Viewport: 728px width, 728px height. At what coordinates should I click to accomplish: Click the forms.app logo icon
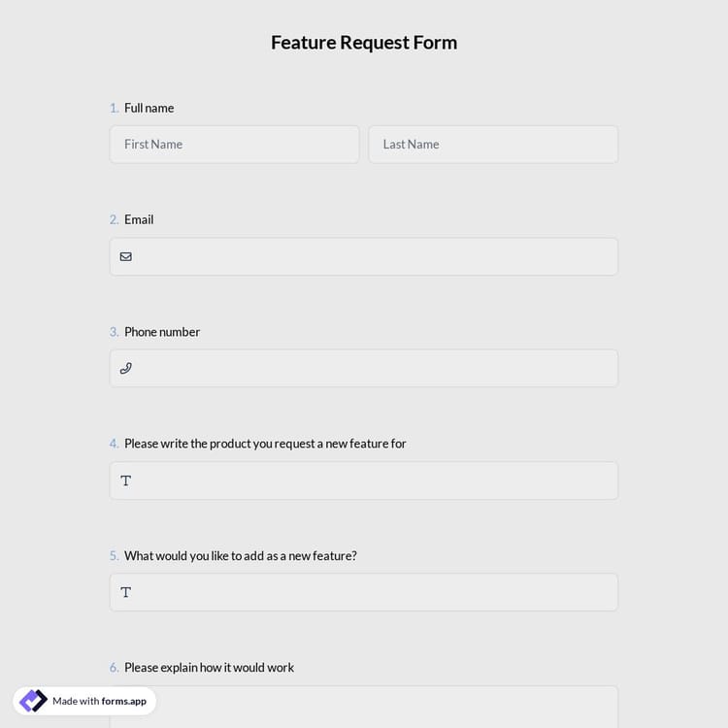[33, 701]
